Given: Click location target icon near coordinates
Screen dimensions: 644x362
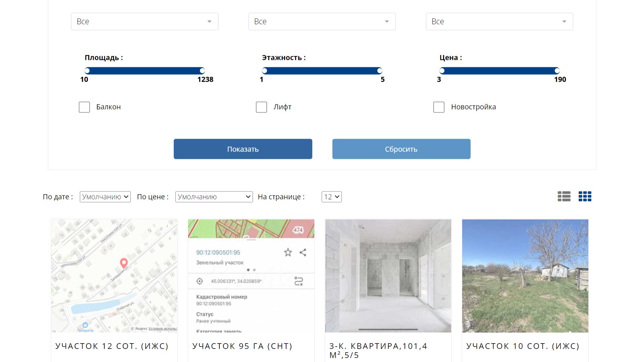Looking at the screenshot, I should click(200, 281).
